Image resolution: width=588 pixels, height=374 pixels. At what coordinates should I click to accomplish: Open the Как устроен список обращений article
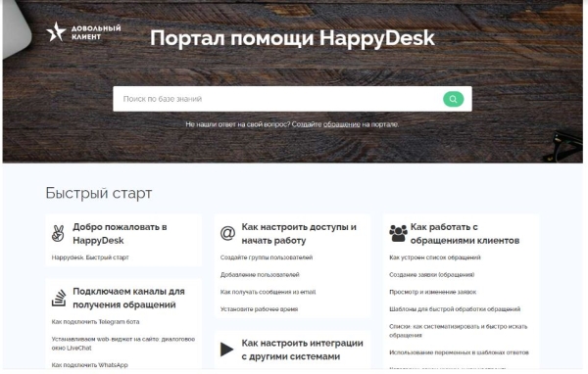434,257
